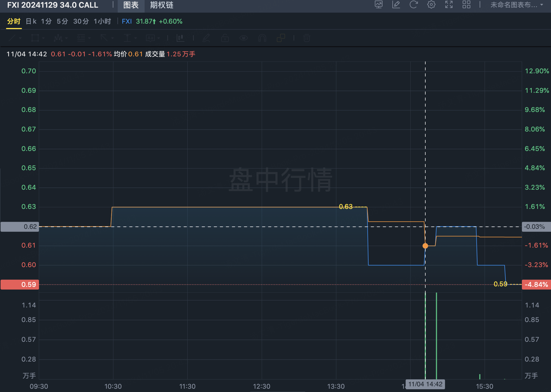This screenshot has width=551, height=392.
Task: Click the FXI underlying quote link
Action: [x=126, y=21]
